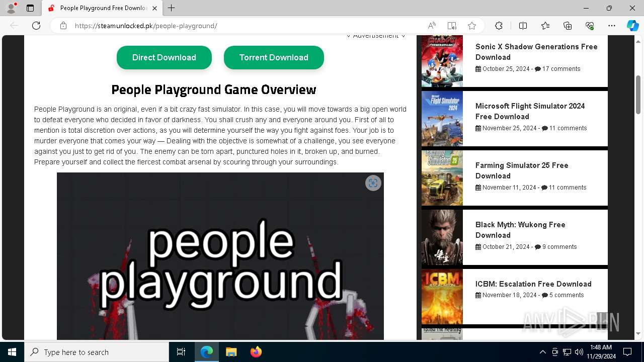
Task: Open Farming Simulator 25 Free Download link
Action: pos(522,170)
